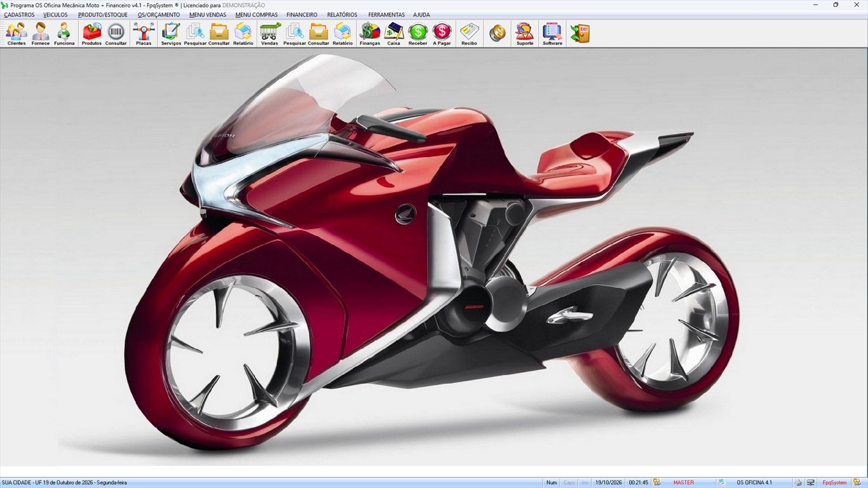Open the Serviços checklist icon
Image resolution: width=868 pixels, height=488 pixels.
pyautogui.click(x=171, y=34)
